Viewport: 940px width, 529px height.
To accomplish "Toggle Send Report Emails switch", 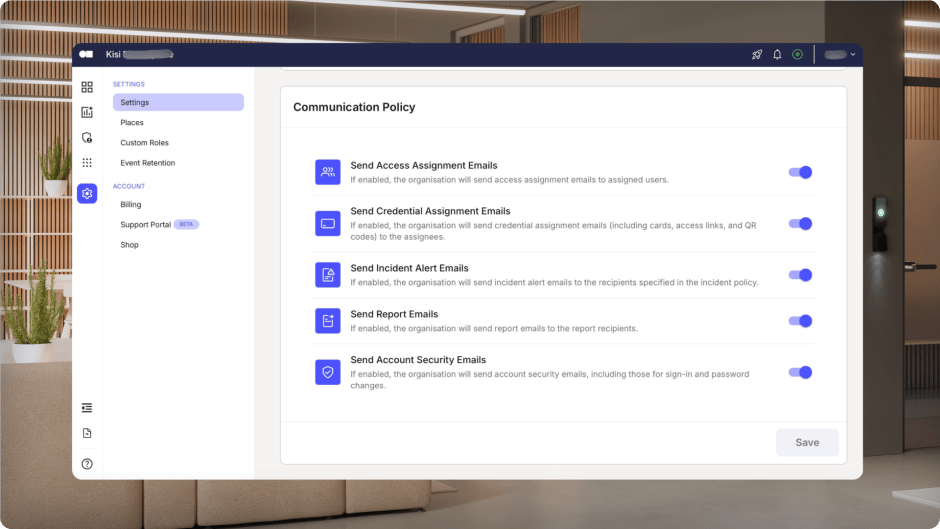I will pos(800,321).
